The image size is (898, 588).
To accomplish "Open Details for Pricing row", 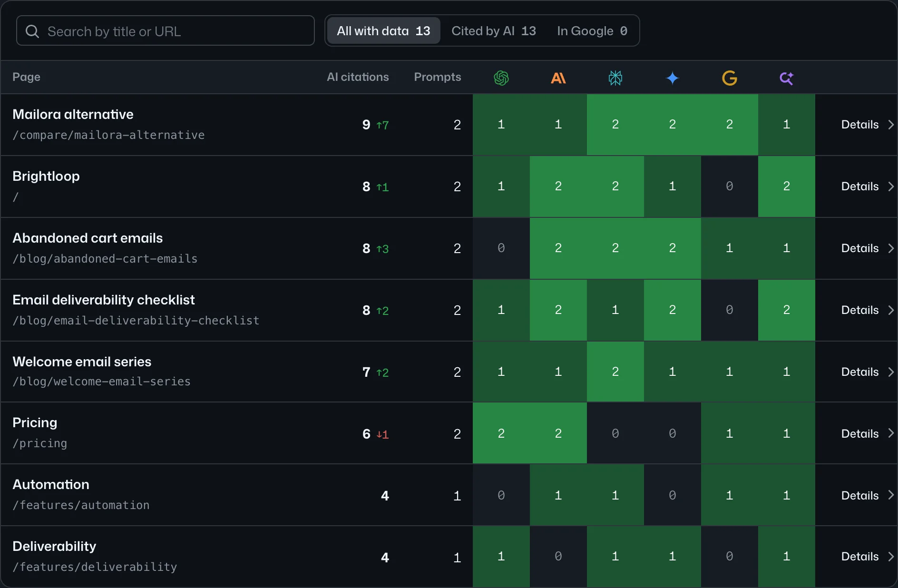I will (x=868, y=434).
